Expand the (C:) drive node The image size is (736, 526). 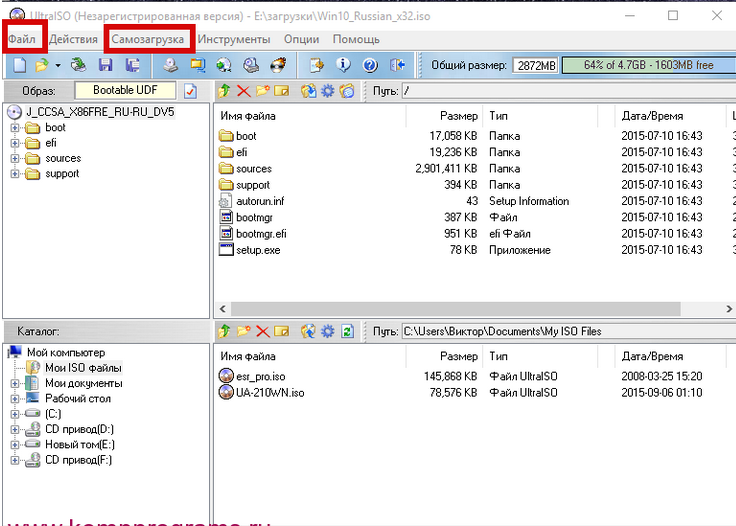15,414
